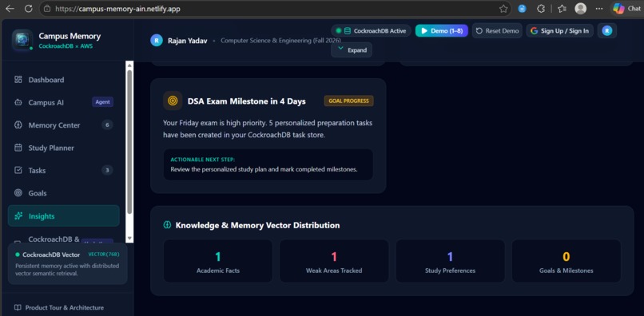Click the brain icon beside Knowledge & Memory Vector Distribution
Viewport: 644px width, 316px height.
[167, 225]
